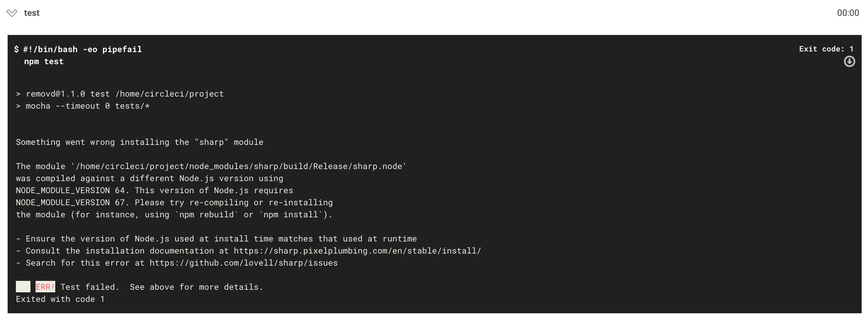Viewport: 868px width, 319px height.
Task: Click the NODE_MODULE_VERSION 64 log line
Action: click(154, 190)
